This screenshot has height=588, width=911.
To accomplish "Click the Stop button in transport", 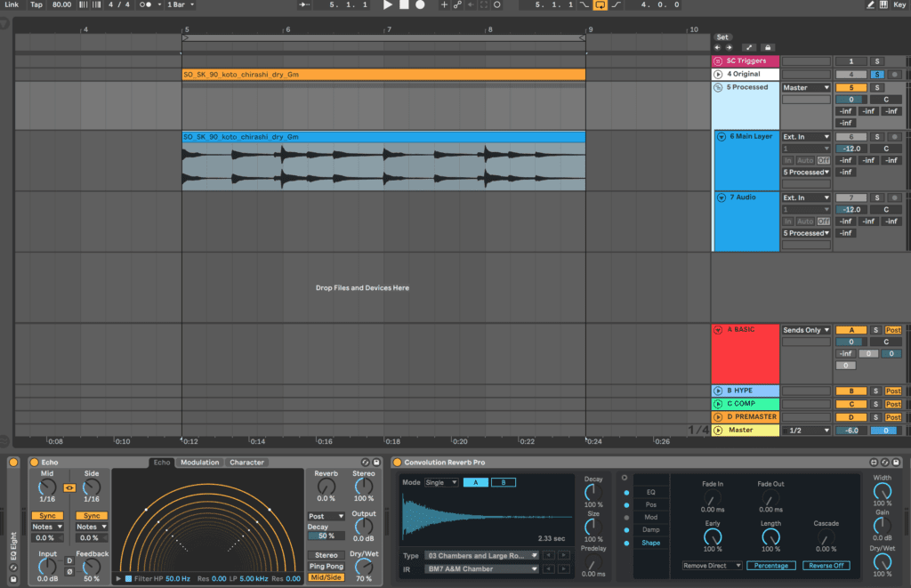I will [404, 4].
